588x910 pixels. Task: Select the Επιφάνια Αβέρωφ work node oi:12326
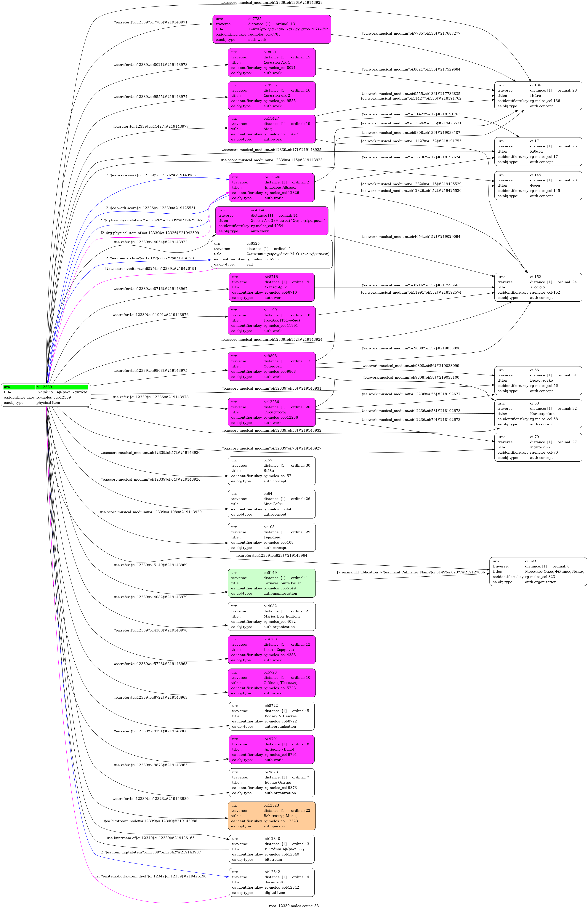(x=271, y=188)
